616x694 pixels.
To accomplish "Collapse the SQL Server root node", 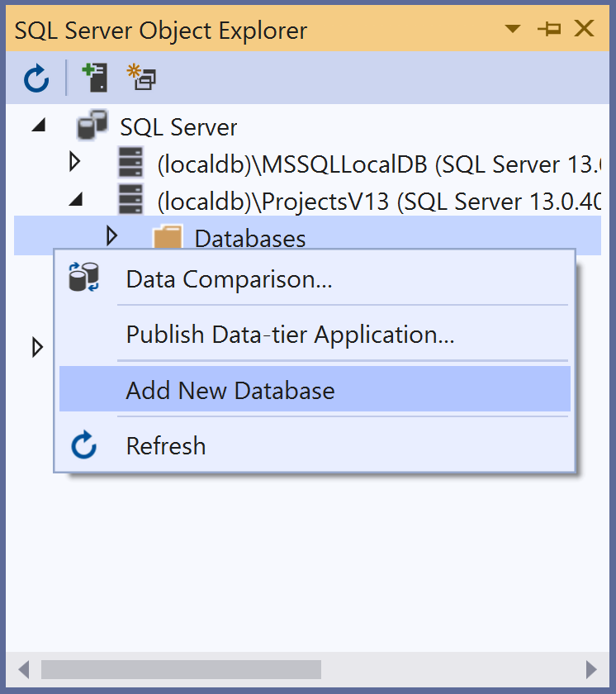I will coord(39,126).
